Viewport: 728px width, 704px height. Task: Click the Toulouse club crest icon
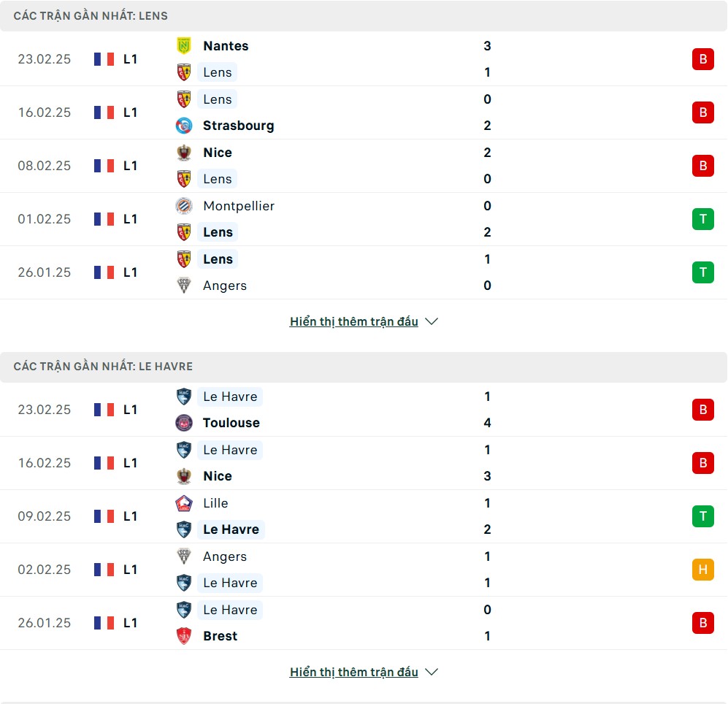(184, 423)
